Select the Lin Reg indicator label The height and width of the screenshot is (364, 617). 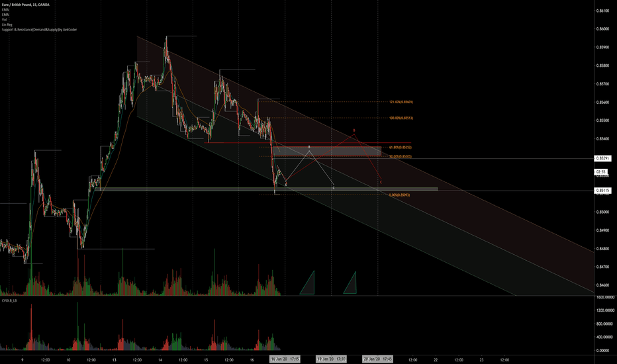tap(9, 24)
